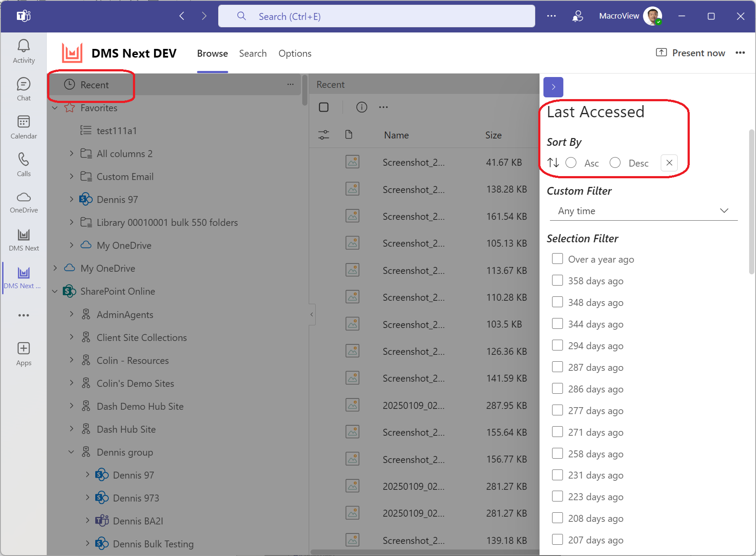Expand the Dash Demo Hub Site
756x556 pixels.
click(x=71, y=406)
